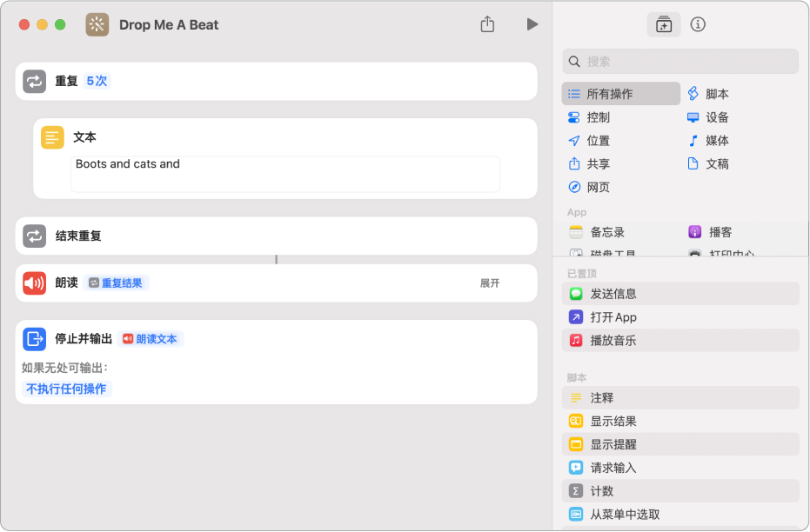Click the 文本 action icon

(52, 137)
